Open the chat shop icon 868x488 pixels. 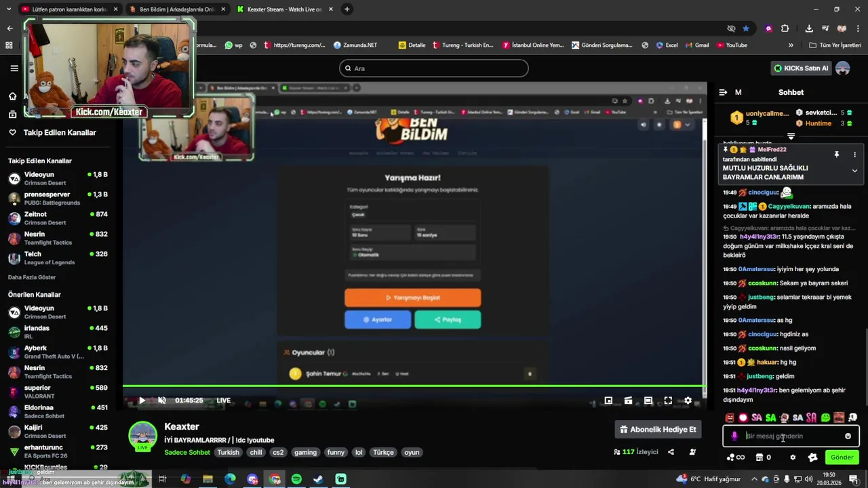point(763,457)
